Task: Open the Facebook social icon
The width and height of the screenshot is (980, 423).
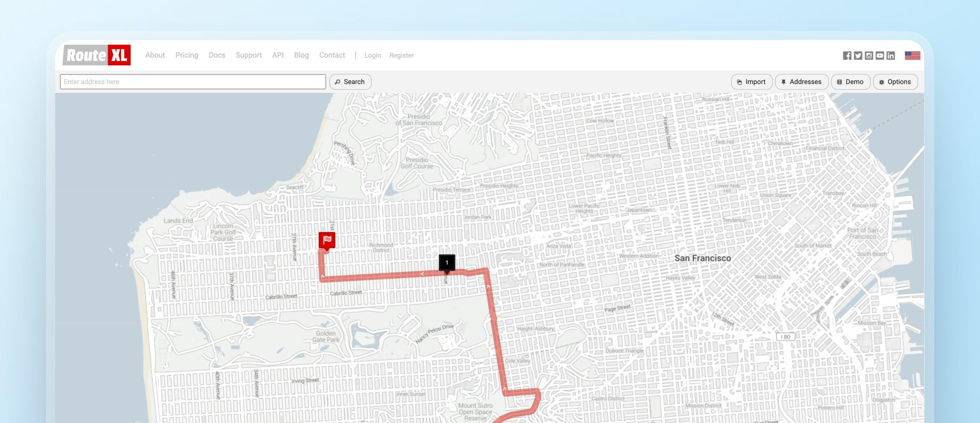Action: 847,56
